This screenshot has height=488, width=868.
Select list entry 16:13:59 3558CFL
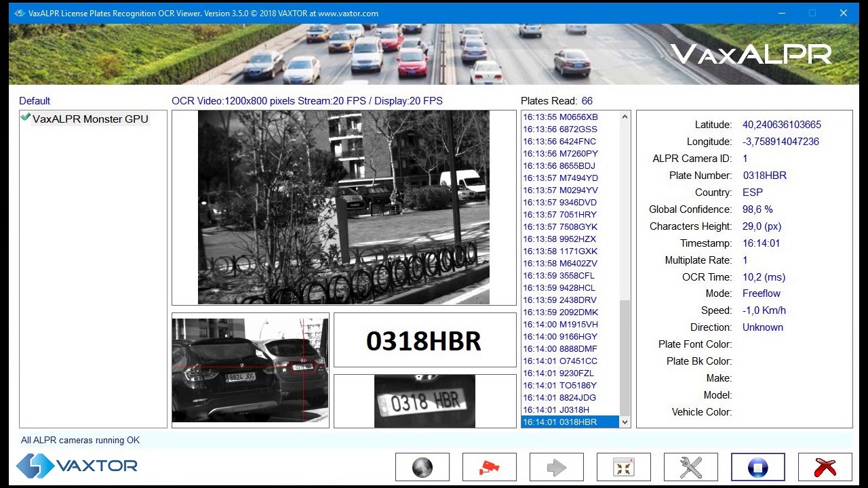tap(570, 275)
